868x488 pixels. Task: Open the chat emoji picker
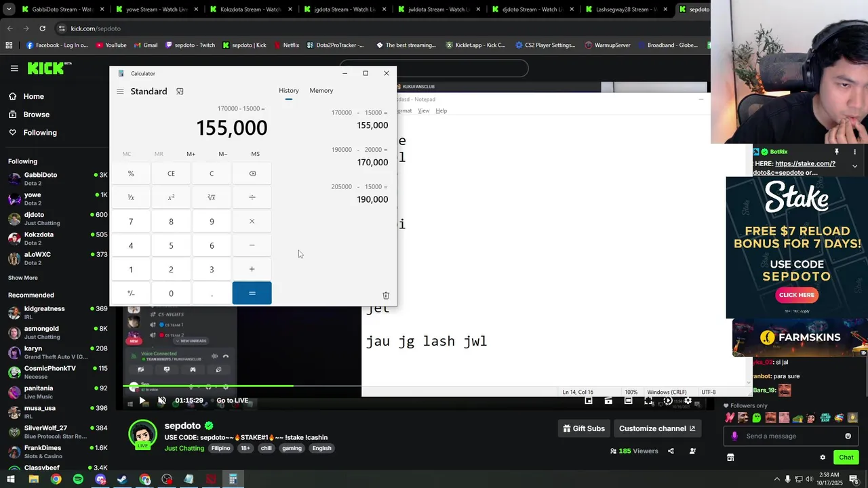click(848, 436)
